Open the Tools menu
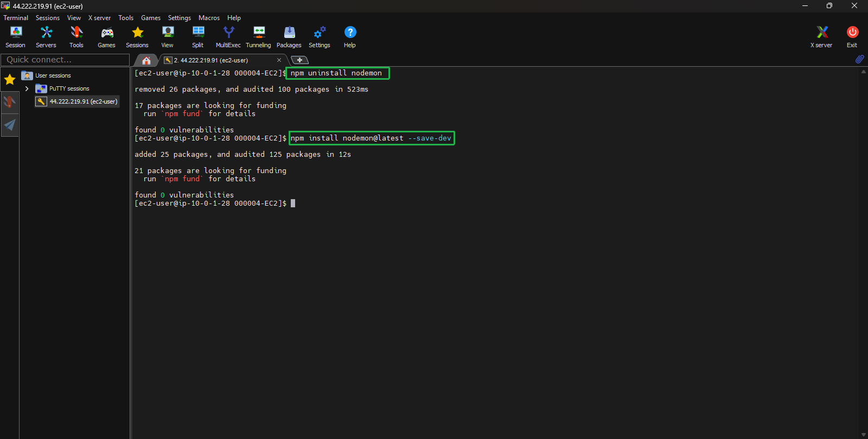 126,18
